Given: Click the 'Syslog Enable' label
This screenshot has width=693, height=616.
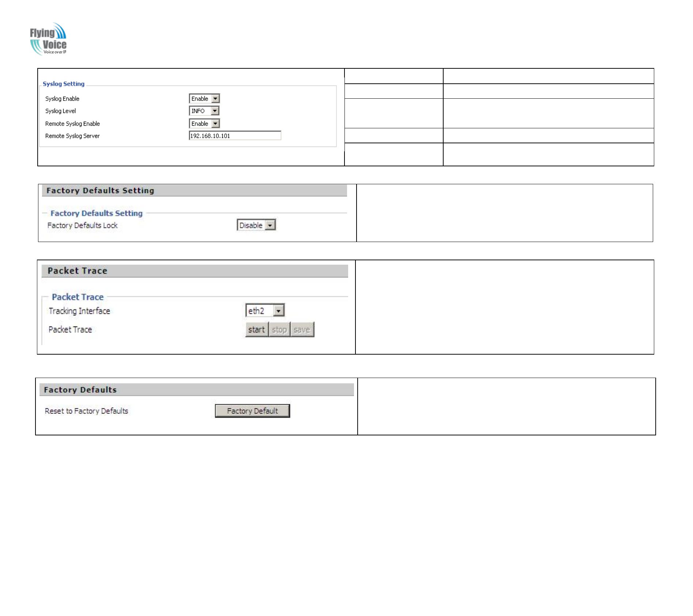Looking at the screenshot, I should [x=62, y=99].
